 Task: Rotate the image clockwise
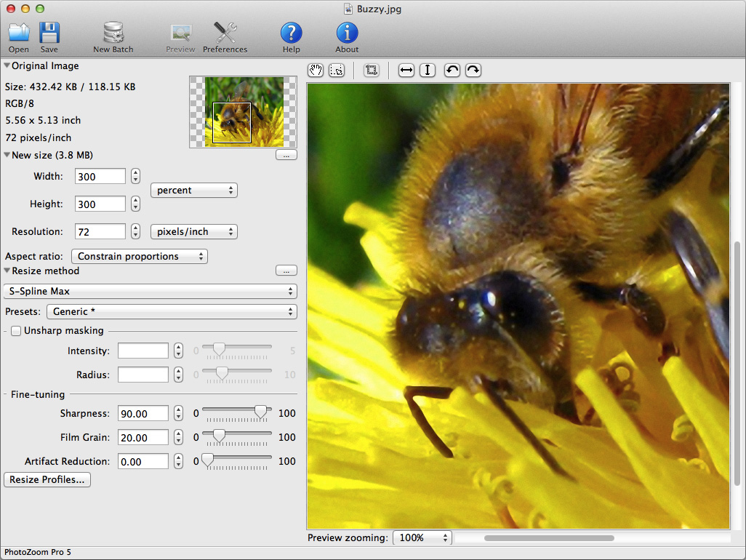[473, 71]
